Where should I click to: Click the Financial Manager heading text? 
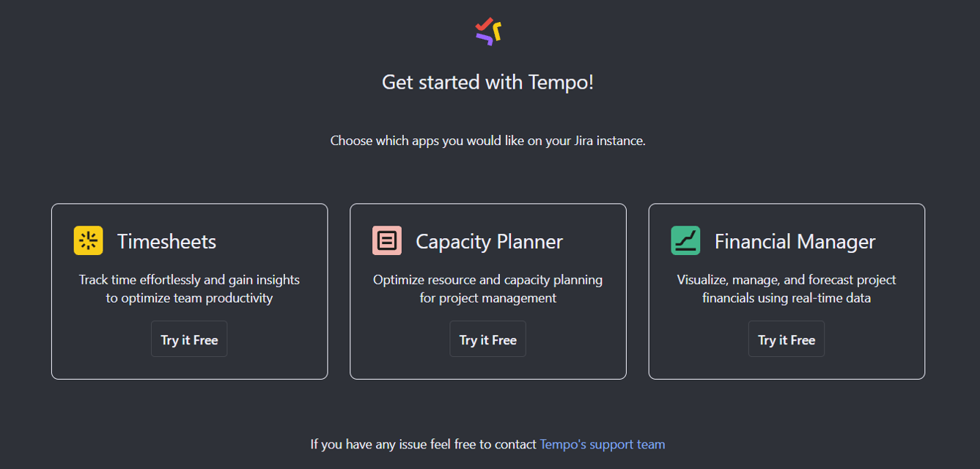tap(795, 240)
